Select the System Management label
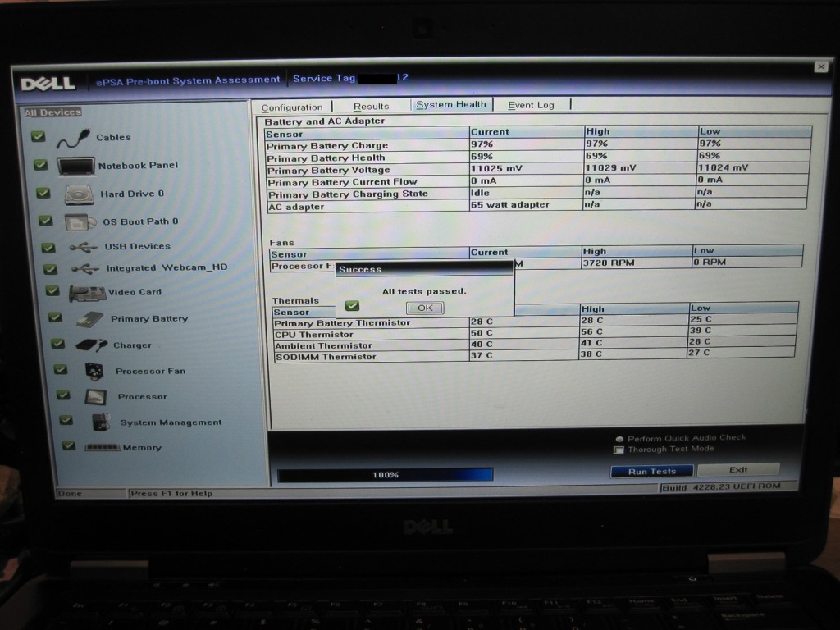 coord(171,422)
